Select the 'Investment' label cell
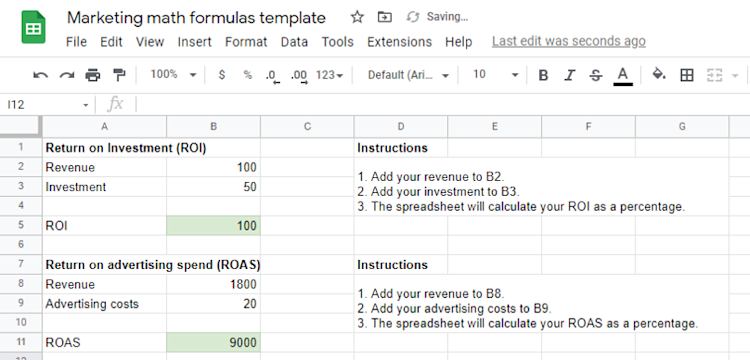The height and width of the screenshot is (360, 750). point(104,187)
